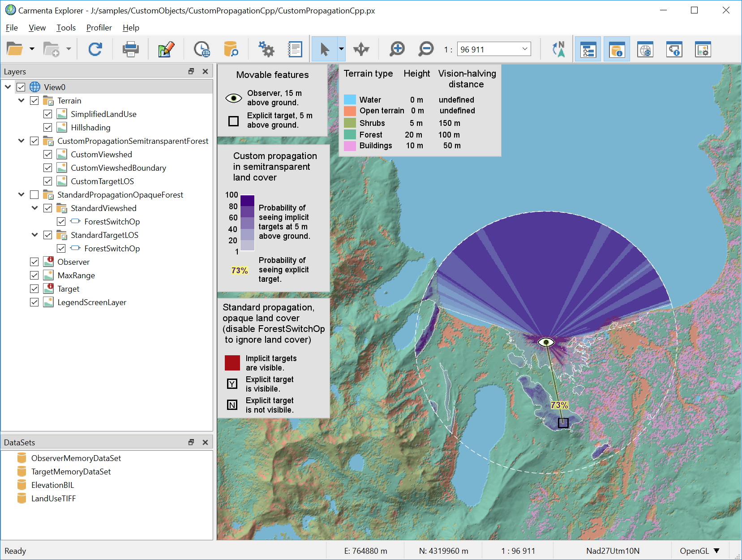Screen dimensions: 742x560
Task: Click the north arrow rotation reset icon
Action: click(x=558, y=49)
